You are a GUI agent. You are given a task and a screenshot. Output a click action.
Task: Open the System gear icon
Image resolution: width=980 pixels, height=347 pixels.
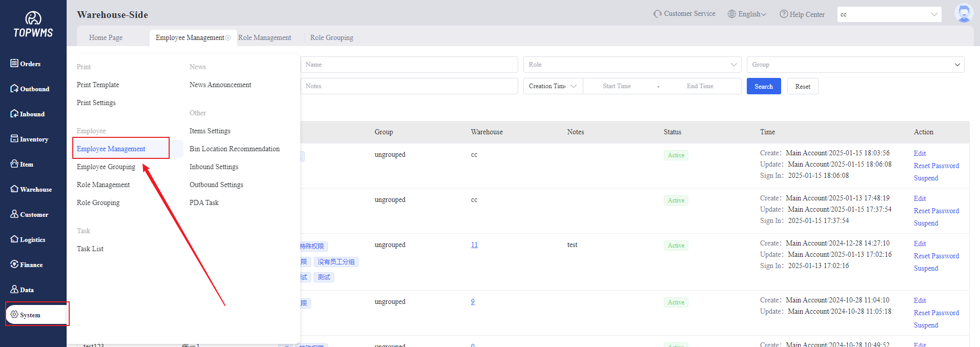(14, 315)
